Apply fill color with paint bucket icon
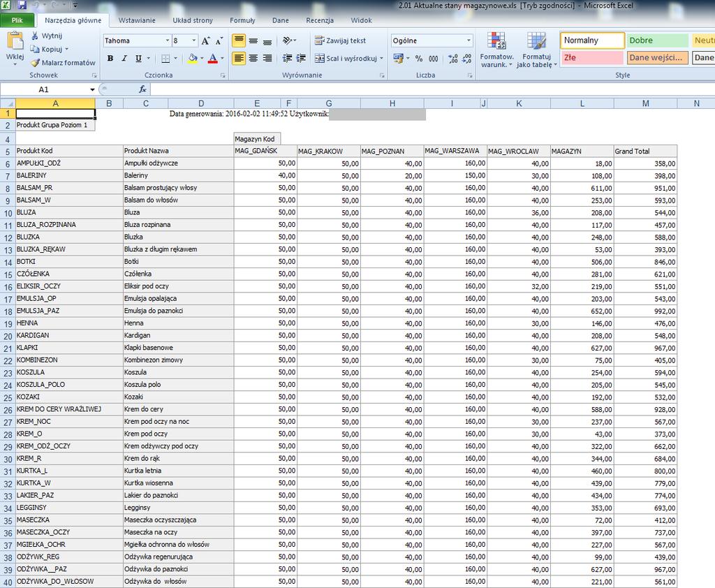The width and height of the screenshot is (715, 588). point(193,59)
